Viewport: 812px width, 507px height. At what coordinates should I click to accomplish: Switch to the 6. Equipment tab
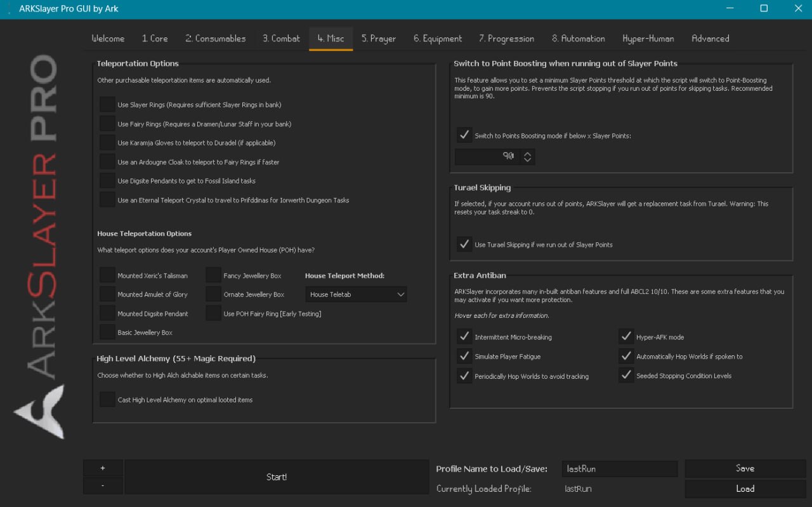[x=438, y=39]
